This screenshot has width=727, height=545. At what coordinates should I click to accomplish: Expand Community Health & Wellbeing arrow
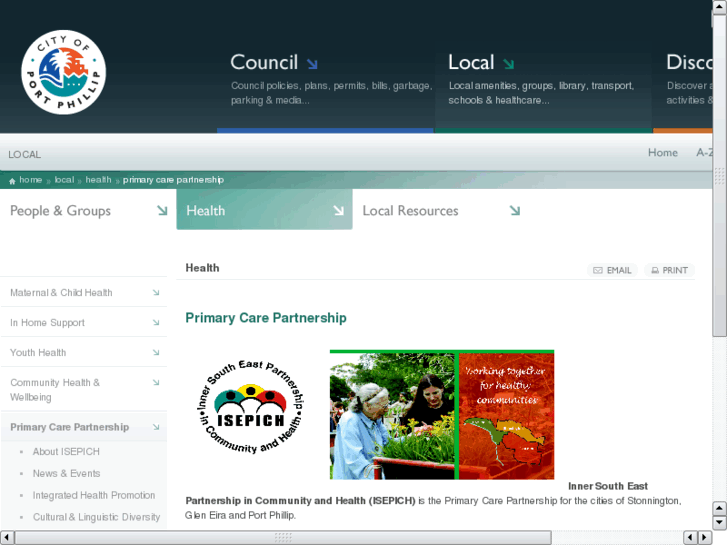156,383
